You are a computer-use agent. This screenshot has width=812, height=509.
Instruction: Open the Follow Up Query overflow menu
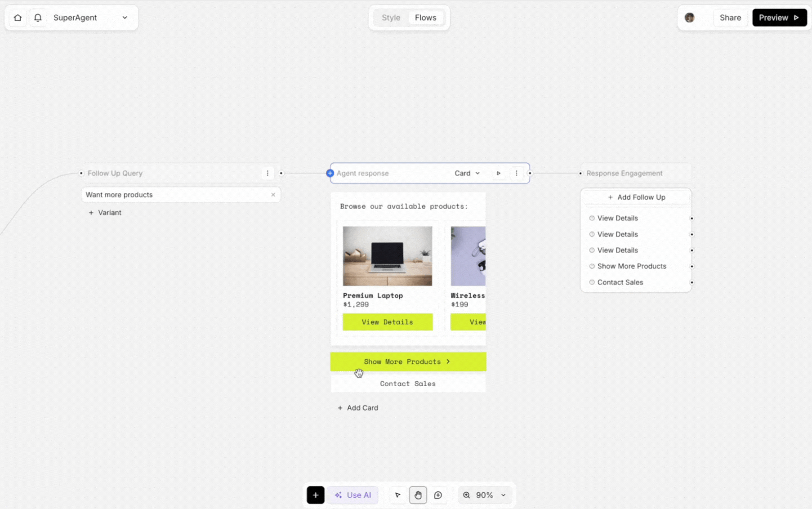[268, 173]
